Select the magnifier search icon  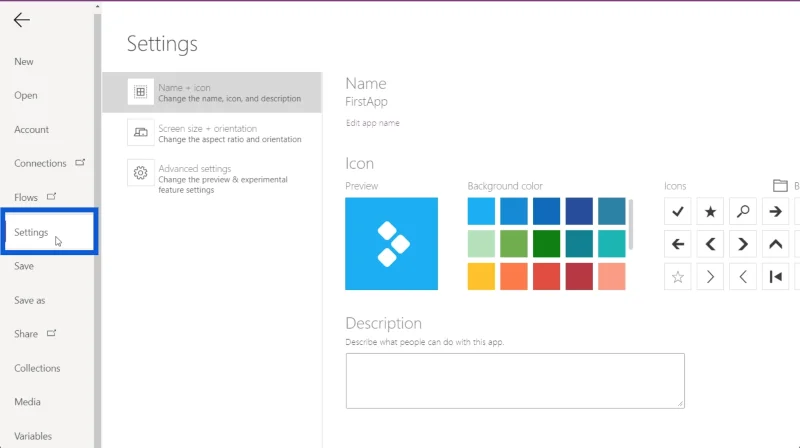point(743,211)
